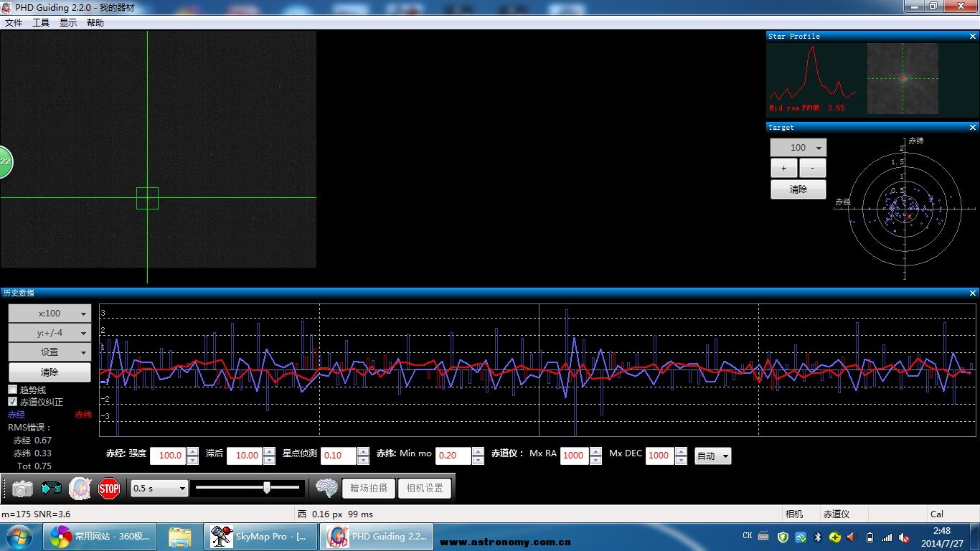Close the Star Profile panel
This screenshot has height=551, width=980.
point(973,36)
